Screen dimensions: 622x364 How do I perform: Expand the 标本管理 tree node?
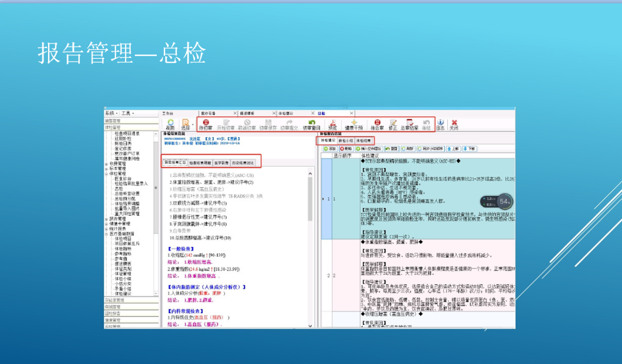106,169
